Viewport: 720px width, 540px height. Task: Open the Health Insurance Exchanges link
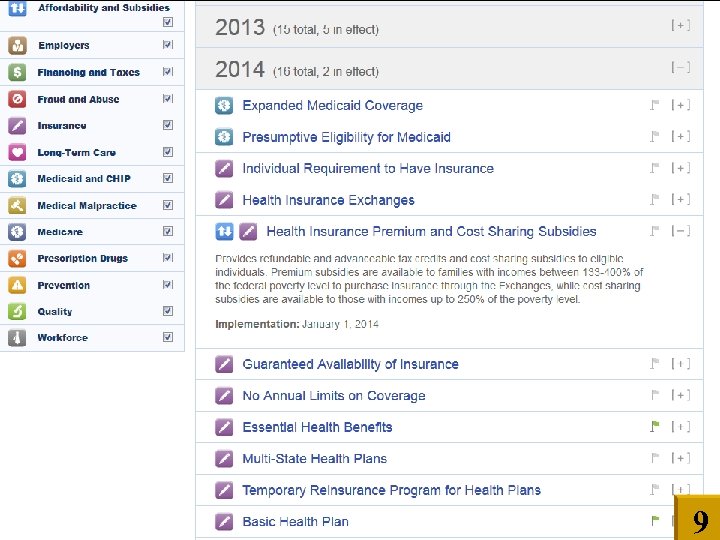pos(328,200)
